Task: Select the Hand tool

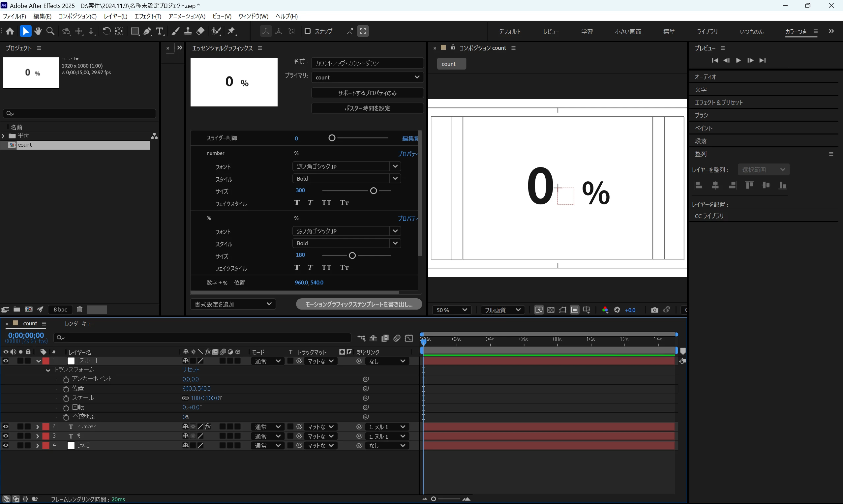Action: pyautogui.click(x=38, y=31)
